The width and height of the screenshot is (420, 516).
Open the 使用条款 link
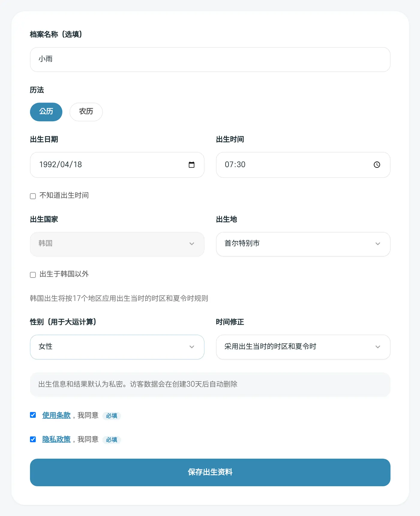click(x=56, y=415)
